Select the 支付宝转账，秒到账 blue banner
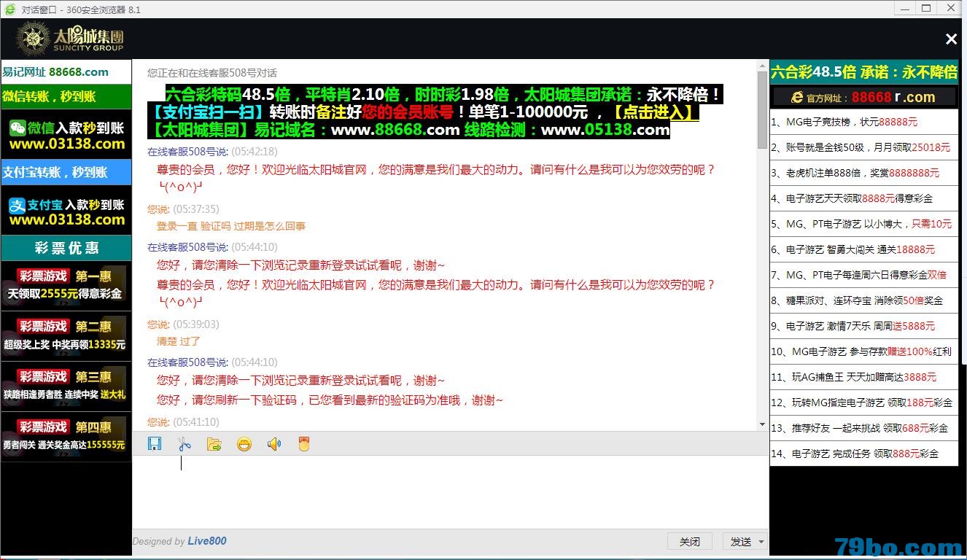This screenshot has width=967, height=560. click(66, 172)
